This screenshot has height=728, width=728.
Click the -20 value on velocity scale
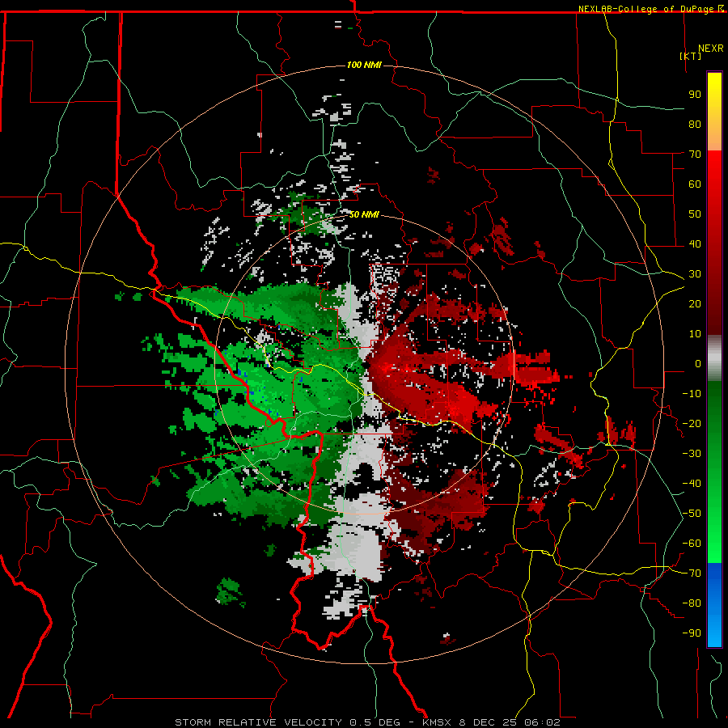[x=692, y=424]
